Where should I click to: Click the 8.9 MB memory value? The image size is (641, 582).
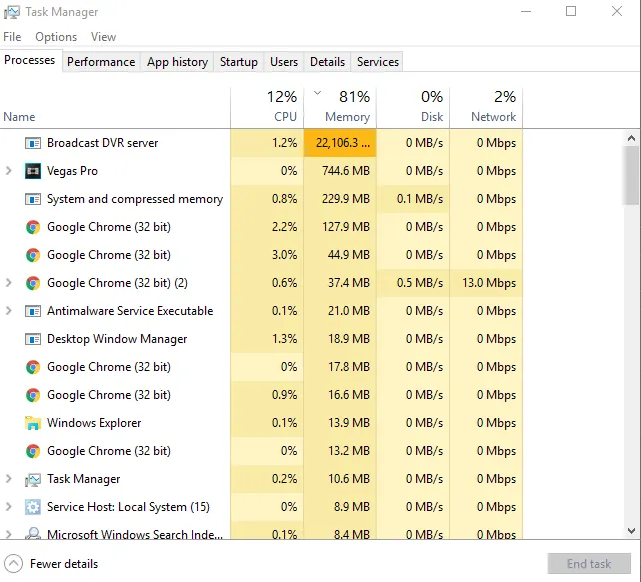click(x=352, y=507)
